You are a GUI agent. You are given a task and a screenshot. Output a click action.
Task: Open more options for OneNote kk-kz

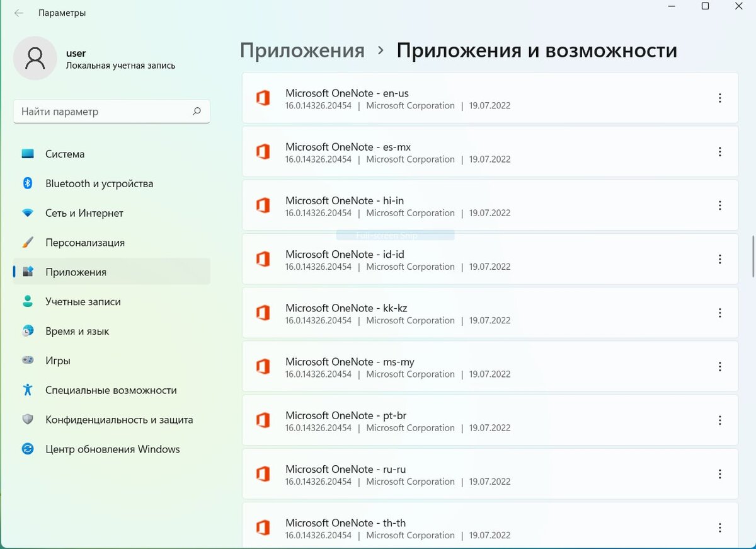(720, 313)
